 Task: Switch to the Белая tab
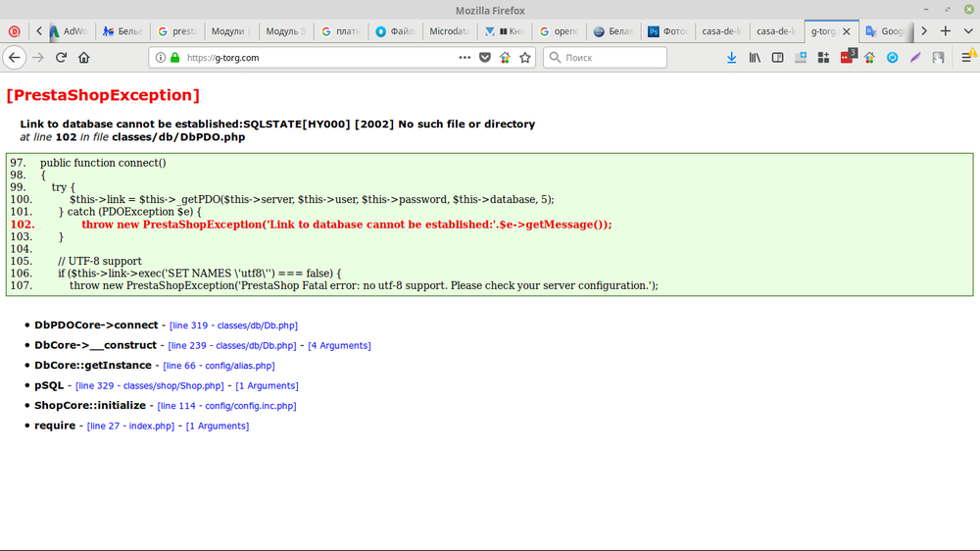point(612,31)
